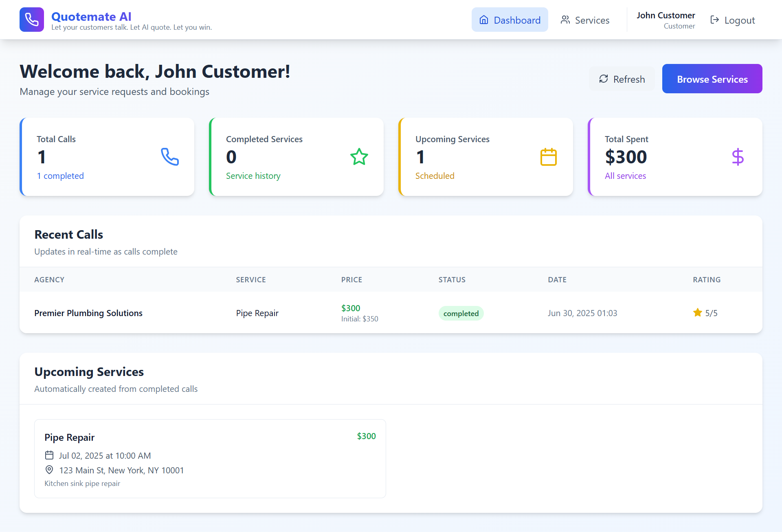Click the location pin icon beside 123 Main St
The height and width of the screenshot is (532, 782).
[49, 470]
